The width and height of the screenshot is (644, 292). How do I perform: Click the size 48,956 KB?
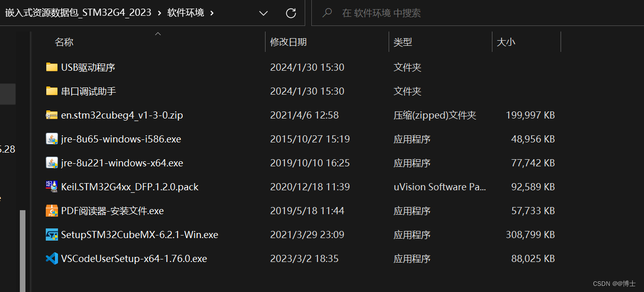(533, 139)
